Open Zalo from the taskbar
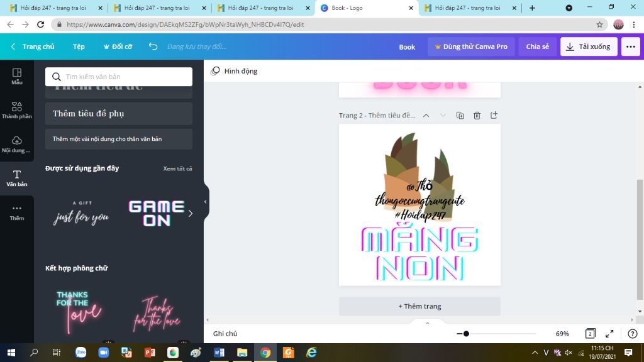 81,353
